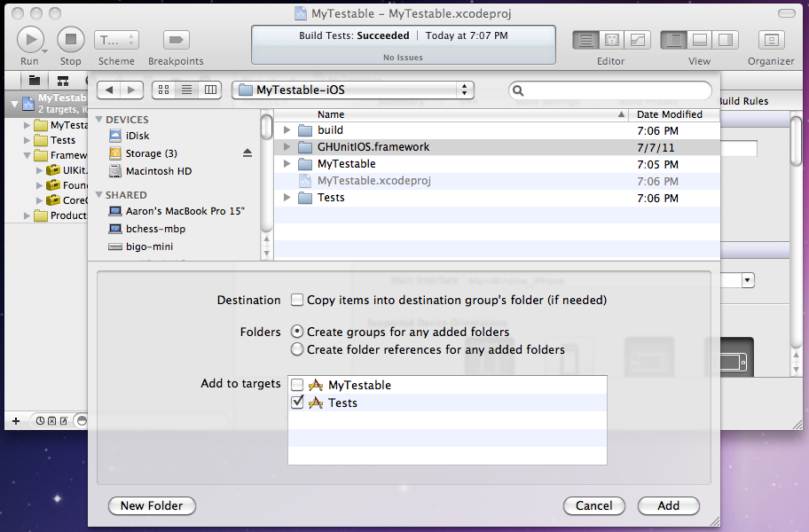This screenshot has width=809, height=532.
Task: Expand the MyTestable folder in file list
Action: [x=287, y=164]
